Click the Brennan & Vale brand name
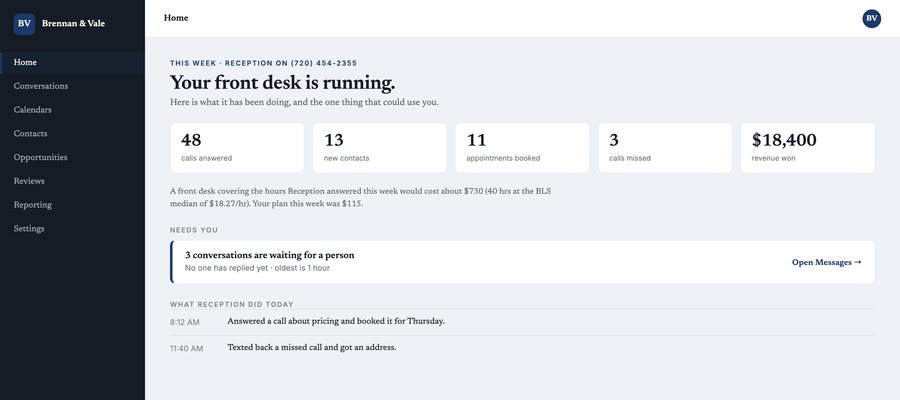 click(x=73, y=24)
